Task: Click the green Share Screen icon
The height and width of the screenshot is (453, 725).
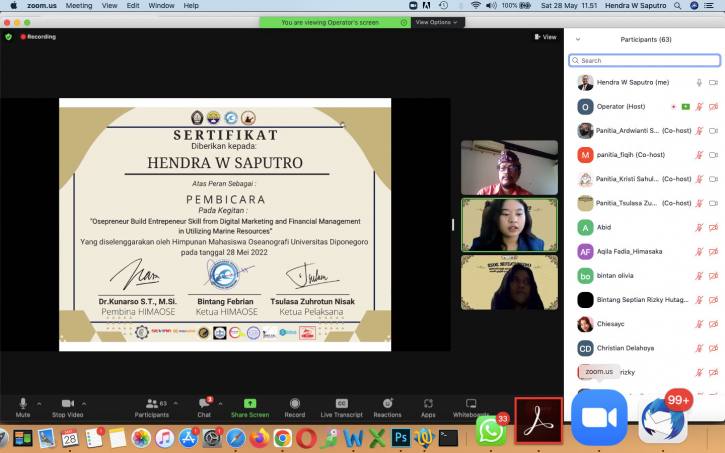Action: [x=249, y=403]
